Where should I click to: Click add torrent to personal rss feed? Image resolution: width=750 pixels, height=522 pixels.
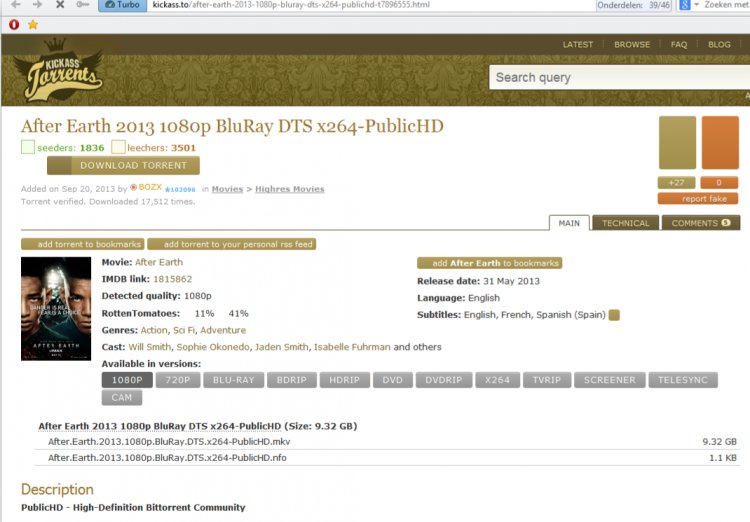(232, 244)
